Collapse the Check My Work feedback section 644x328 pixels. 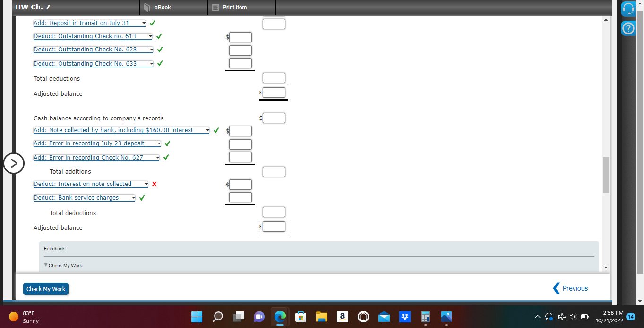(x=63, y=266)
